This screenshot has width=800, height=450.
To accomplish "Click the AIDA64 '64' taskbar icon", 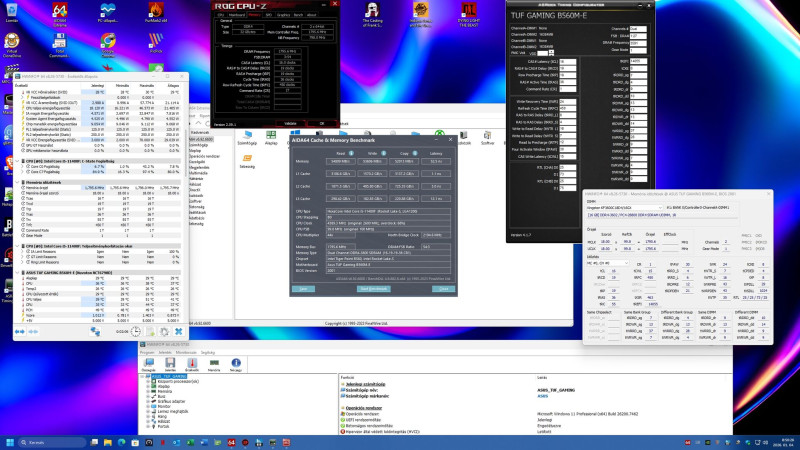I will (x=231, y=442).
